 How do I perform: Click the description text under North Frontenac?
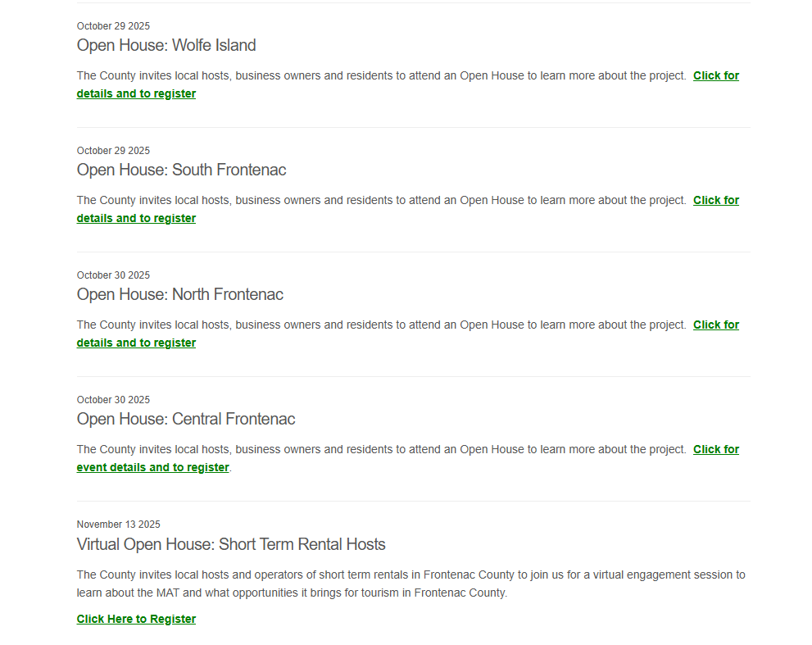pos(381,325)
